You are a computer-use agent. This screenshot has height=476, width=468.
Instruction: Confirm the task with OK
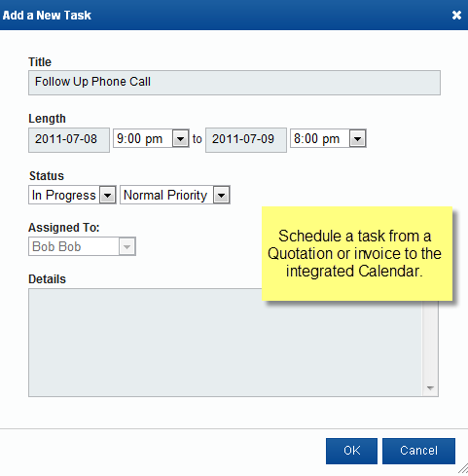pos(351,451)
